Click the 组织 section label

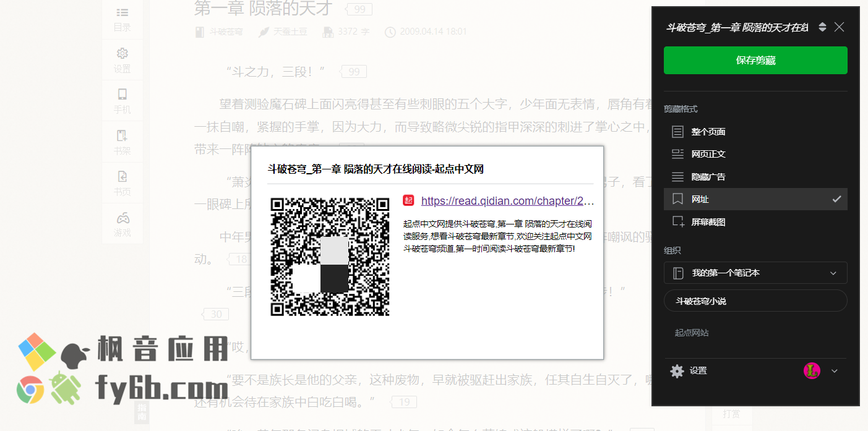point(672,250)
